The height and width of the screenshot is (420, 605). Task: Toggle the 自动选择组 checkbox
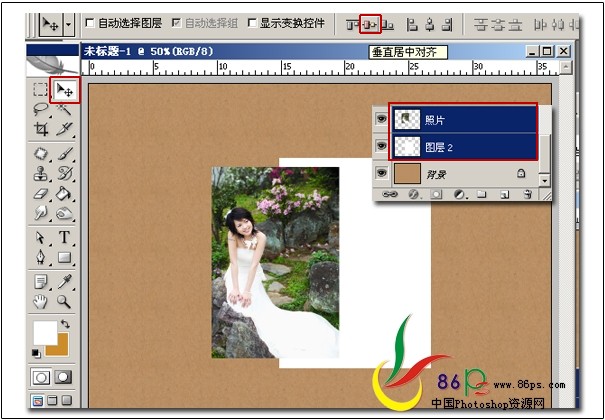point(177,23)
